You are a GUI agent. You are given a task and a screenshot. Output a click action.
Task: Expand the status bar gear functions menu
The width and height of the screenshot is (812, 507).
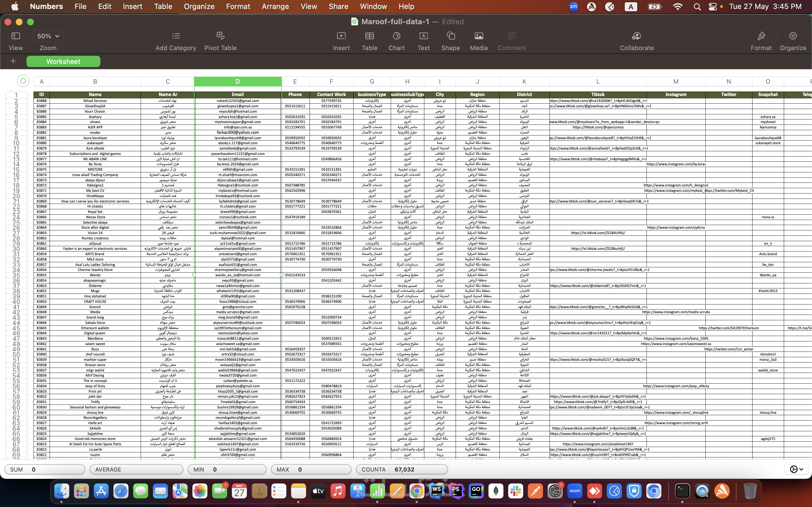(796, 469)
